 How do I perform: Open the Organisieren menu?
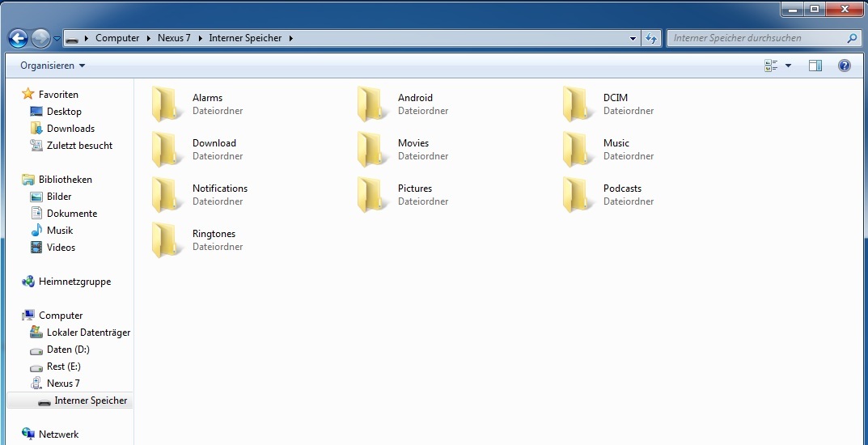[x=53, y=66]
